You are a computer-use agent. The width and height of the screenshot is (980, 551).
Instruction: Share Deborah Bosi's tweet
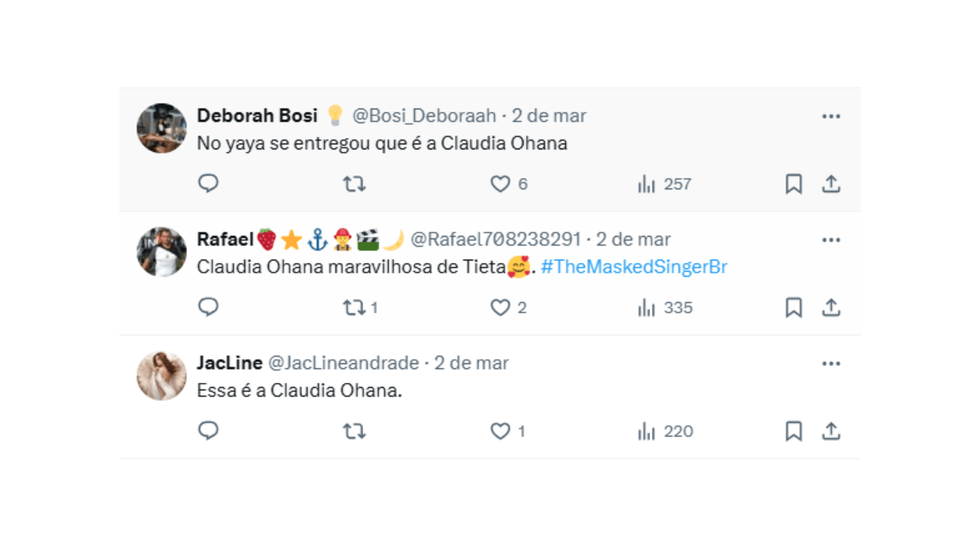tap(831, 184)
